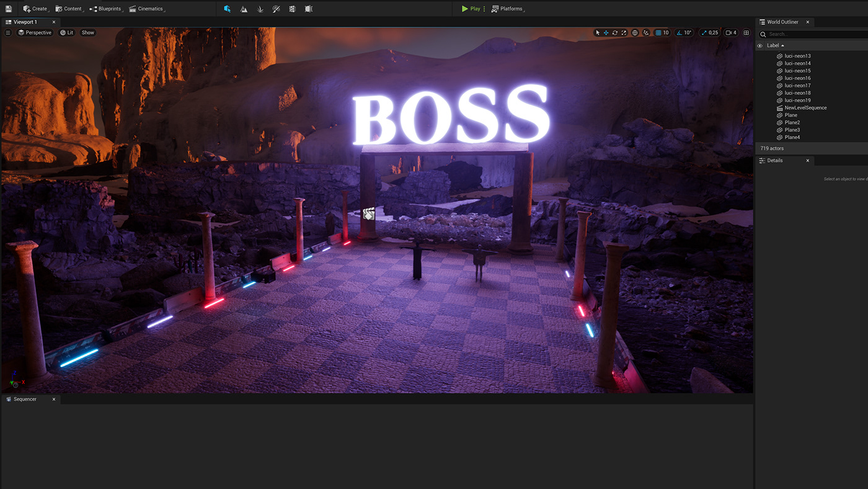Image resolution: width=868 pixels, height=489 pixels.
Task: Toggle grid snapping icon
Action: [658, 33]
